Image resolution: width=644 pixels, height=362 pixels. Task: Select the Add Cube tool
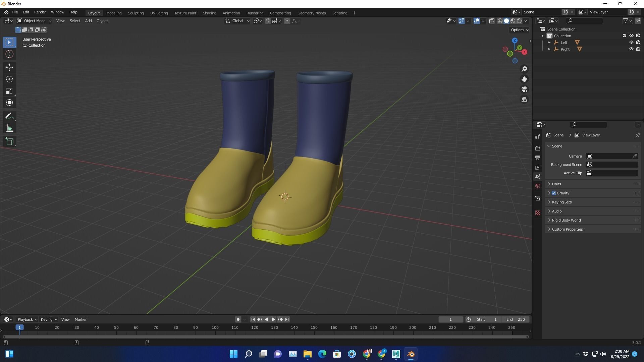pos(9,141)
